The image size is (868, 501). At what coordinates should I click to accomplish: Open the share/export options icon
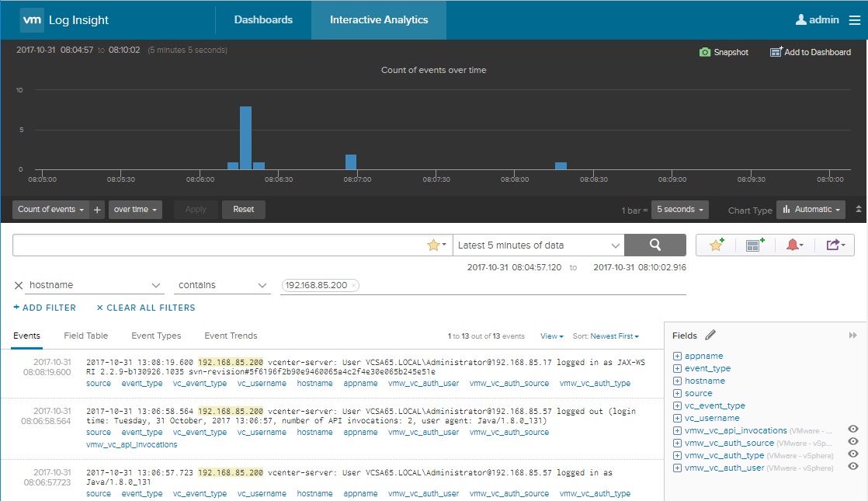[x=835, y=245]
